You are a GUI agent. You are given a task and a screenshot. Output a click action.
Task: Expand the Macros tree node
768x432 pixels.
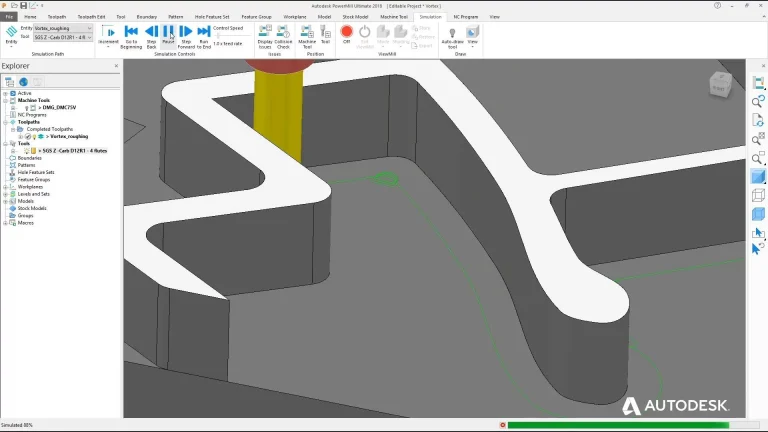pos(5,223)
